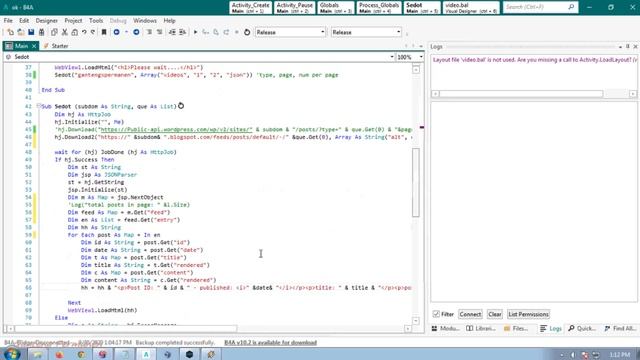Open the Tools menu
The image size is (640, 360).
[96, 20]
